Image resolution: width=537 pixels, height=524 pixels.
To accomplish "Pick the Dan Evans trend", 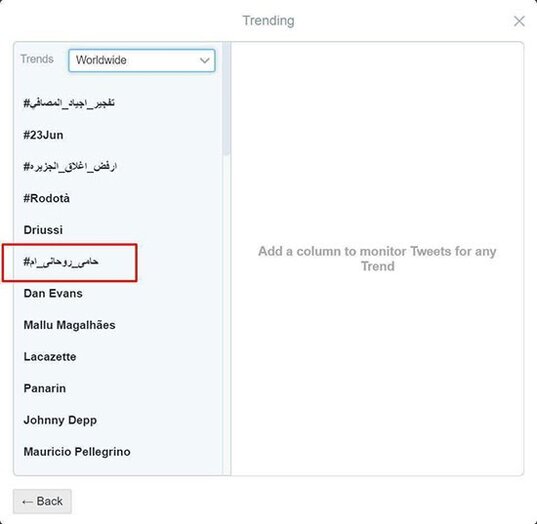I will coord(53,294).
